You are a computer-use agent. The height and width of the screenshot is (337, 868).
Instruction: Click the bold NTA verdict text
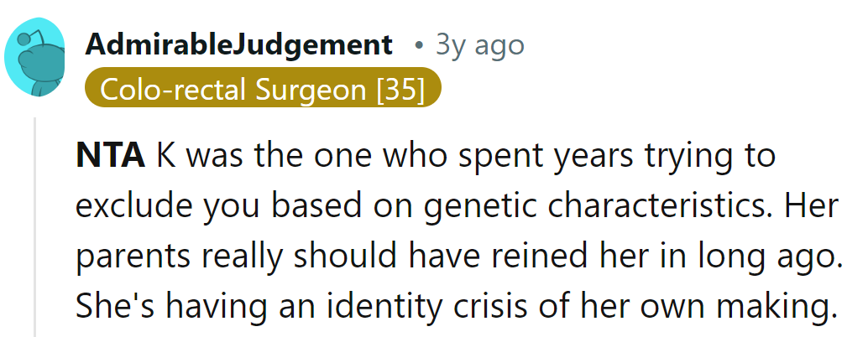coord(111,157)
